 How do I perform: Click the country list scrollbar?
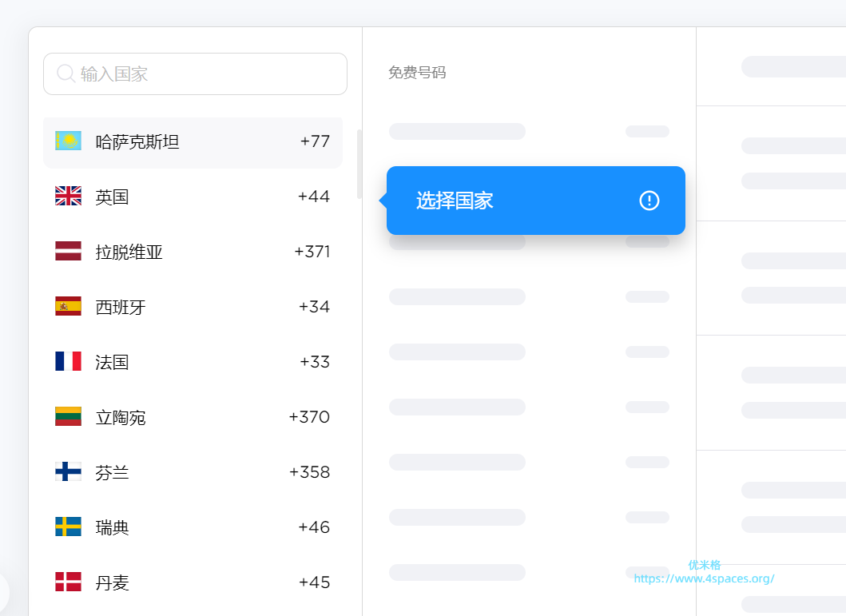pos(359,164)
